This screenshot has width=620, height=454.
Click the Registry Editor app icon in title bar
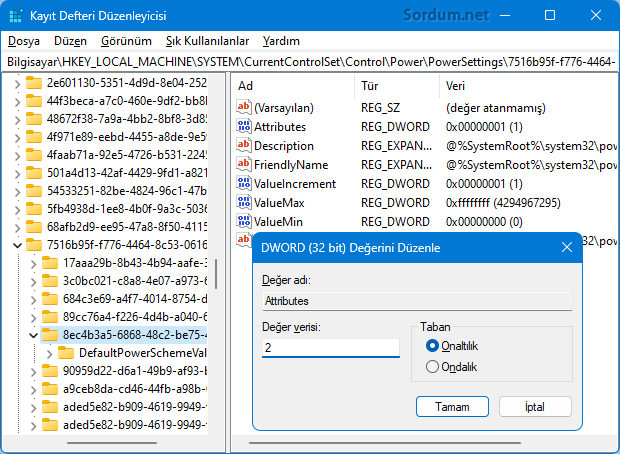point(16,16)
